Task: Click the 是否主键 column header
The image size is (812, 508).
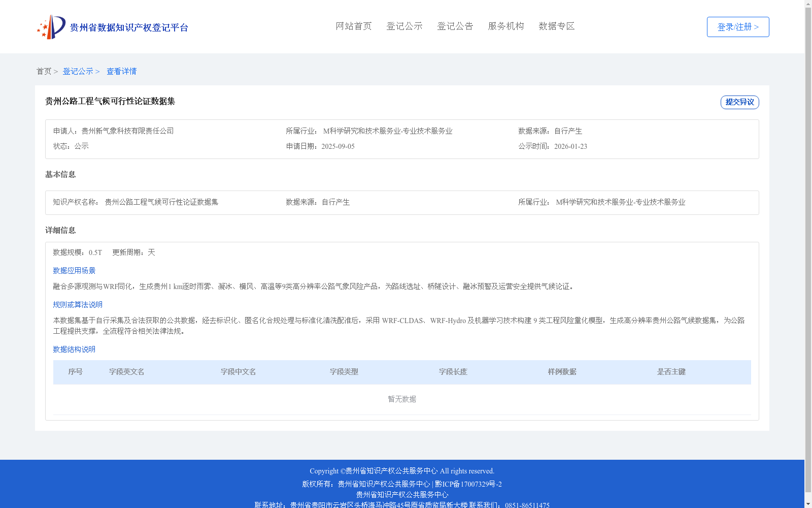Action: pyautogui.click(x=671, y=372)
